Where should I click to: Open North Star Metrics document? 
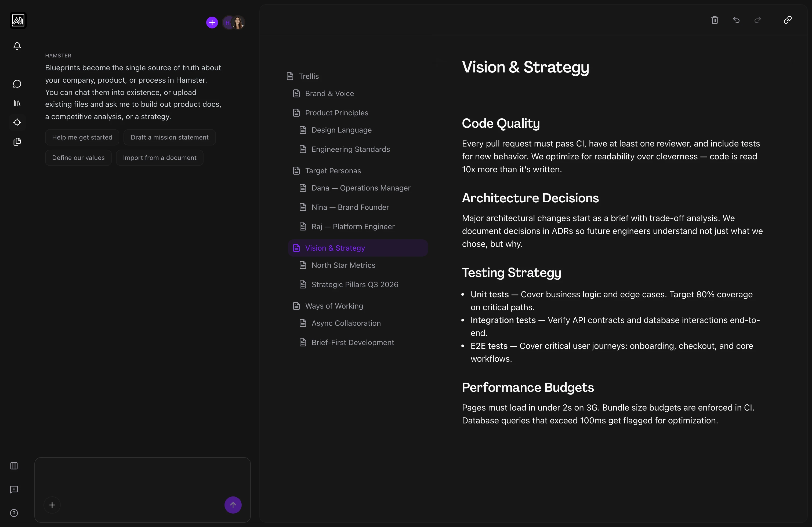343,265
